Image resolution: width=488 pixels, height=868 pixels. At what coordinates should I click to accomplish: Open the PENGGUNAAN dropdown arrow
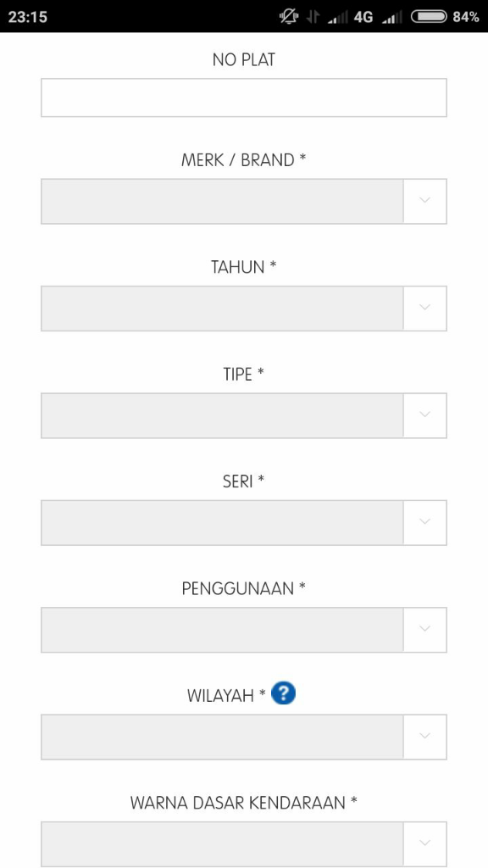(x=425, y=630)
